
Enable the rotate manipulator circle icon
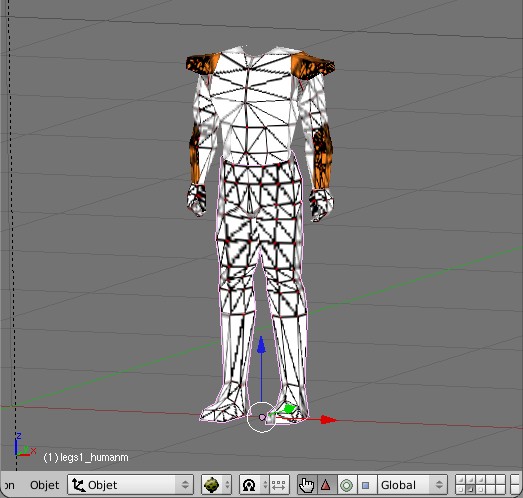(346, 485)
